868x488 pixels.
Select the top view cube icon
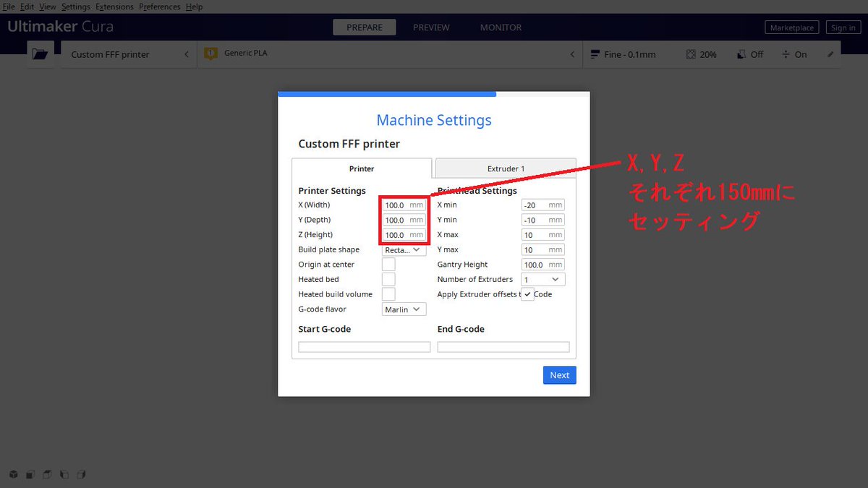click(x=47, y=474)
